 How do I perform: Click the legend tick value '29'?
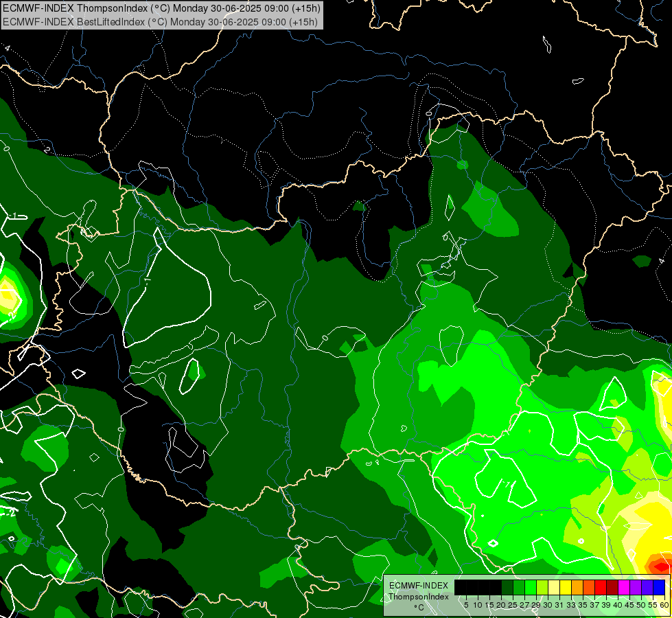click(536, 605)
